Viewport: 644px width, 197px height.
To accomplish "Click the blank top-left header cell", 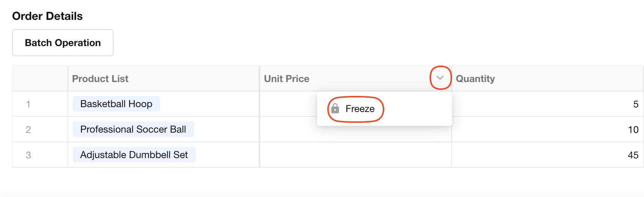I will click(40, 79).
